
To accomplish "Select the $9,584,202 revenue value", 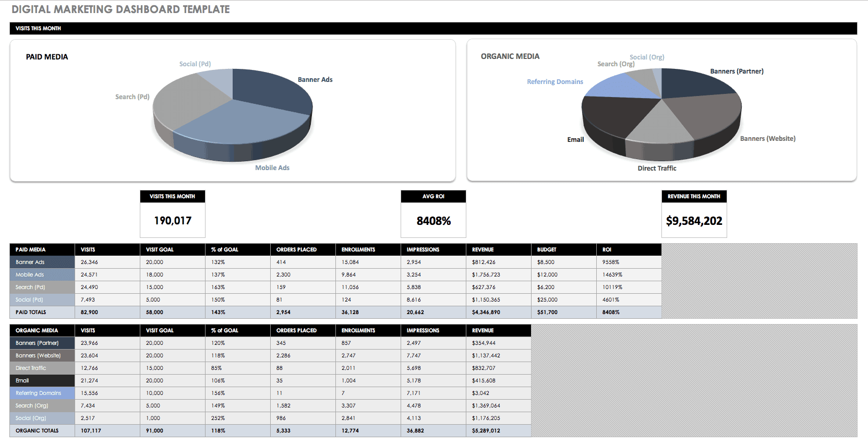I will coord(694,221).
